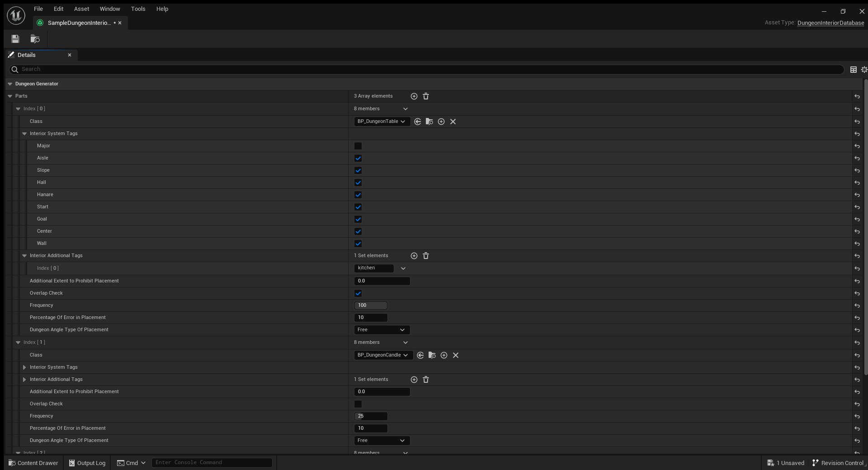Open the Content Drawer
The height and width of the screenshot is (470, 868).
(x=33, y=463)
